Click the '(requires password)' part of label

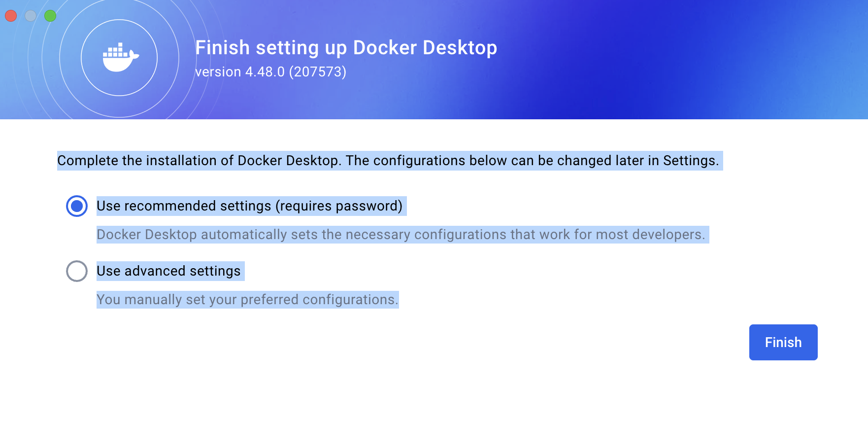339,206
